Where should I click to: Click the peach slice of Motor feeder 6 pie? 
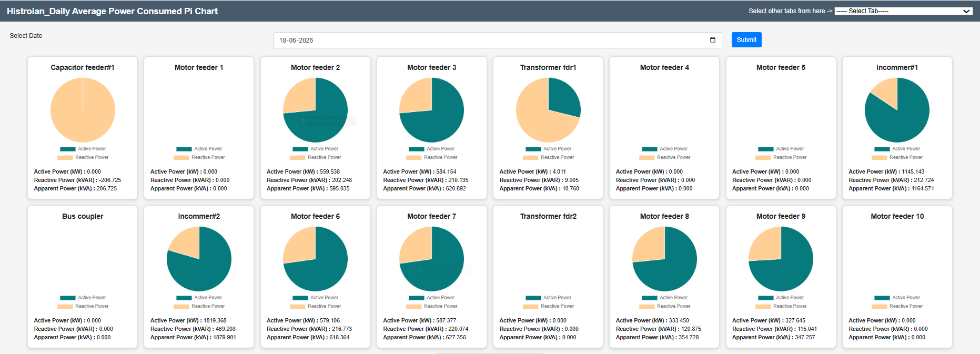pos(302,246)
